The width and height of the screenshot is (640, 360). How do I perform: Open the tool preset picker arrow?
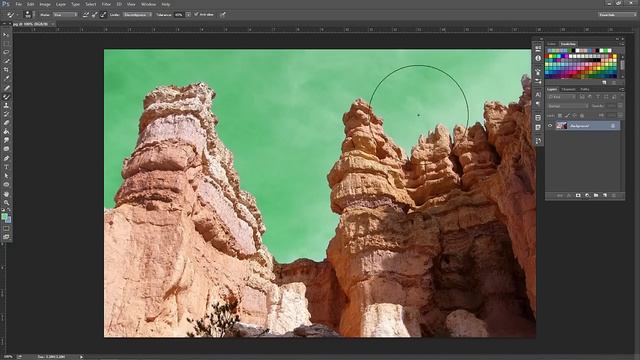pos(17,15)
